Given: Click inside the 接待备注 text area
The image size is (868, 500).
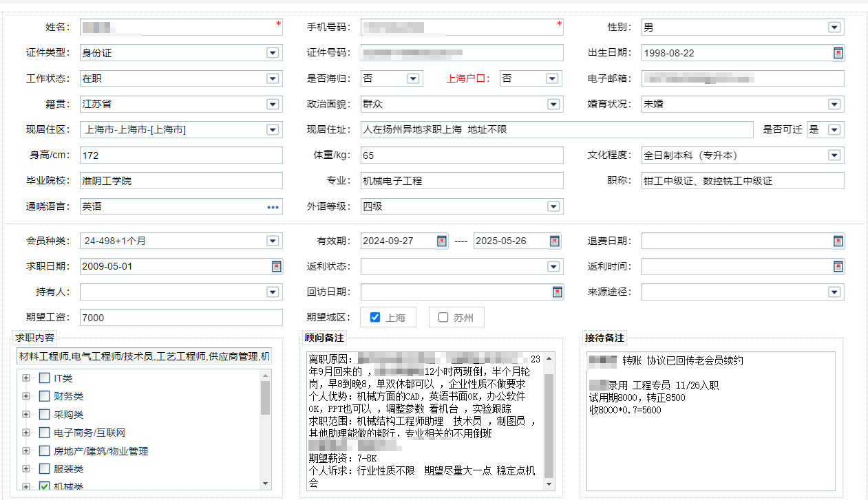Looking at the screenshot, I should tap(711, 422).
